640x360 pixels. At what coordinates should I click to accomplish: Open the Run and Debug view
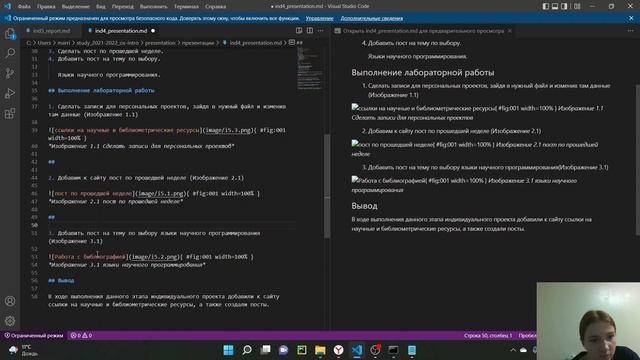tap(10, 93)
